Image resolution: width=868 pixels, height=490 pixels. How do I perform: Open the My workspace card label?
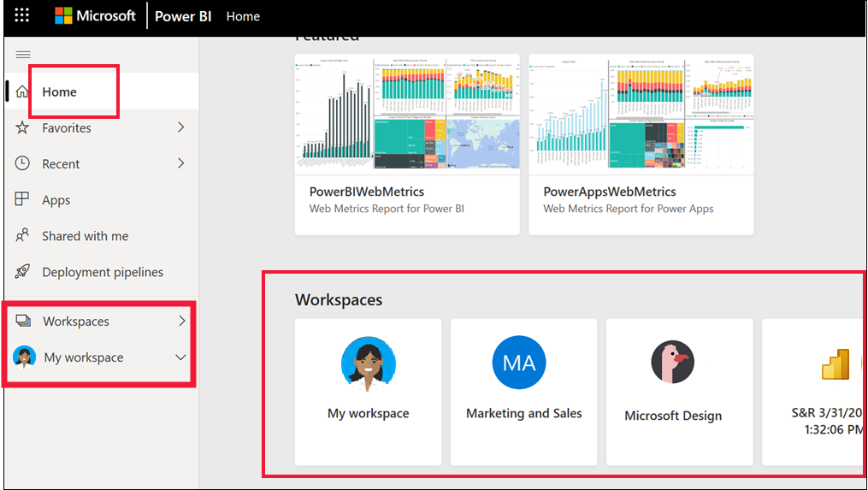point(368,413)
